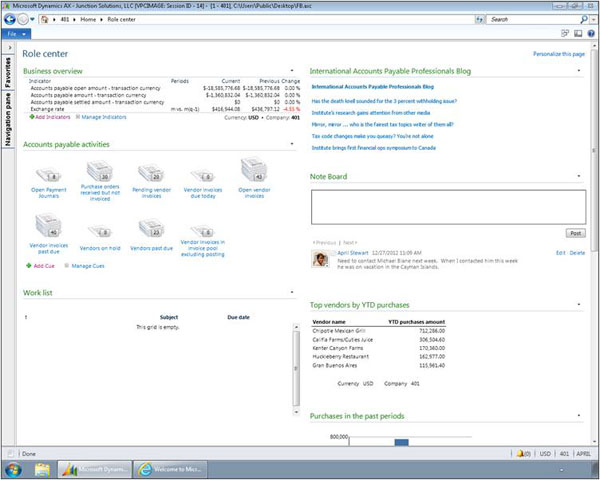Image resolution: width=600 pixels, height=480 pixels.
Task: Click Role center in the breadcrumb
Action: point(121,20)
